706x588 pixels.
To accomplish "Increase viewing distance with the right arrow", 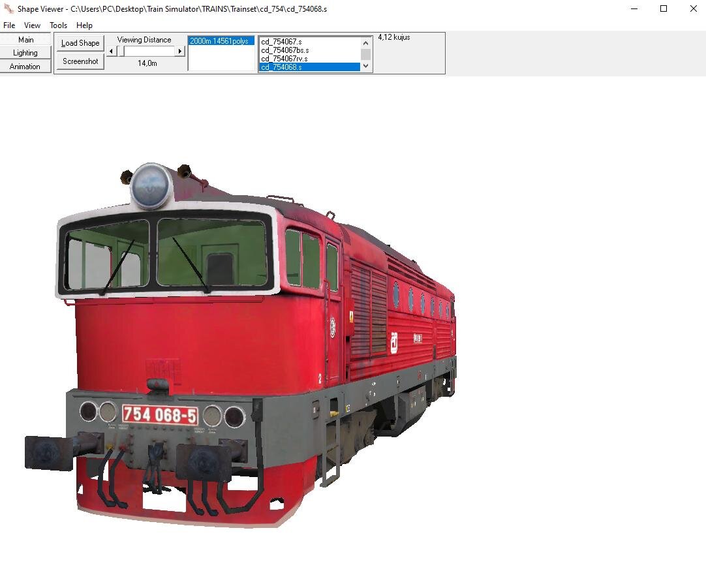I will [181, 50].
